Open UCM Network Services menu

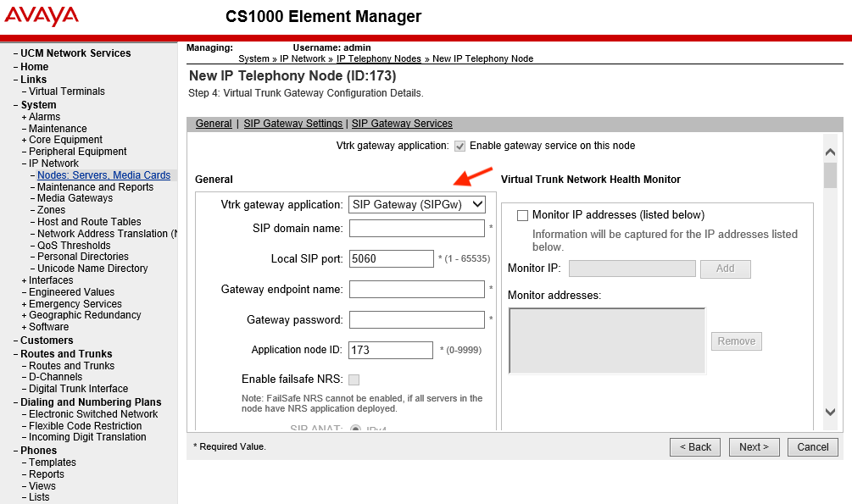[75, 53]
